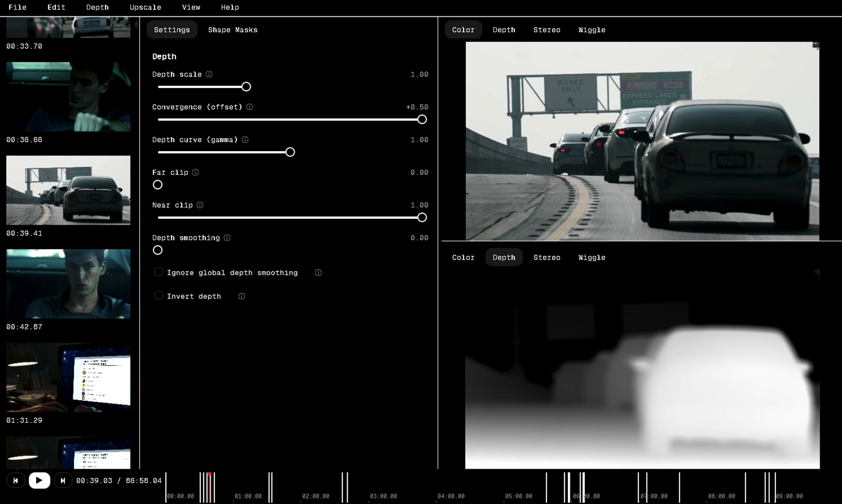
Task: Click the Depth smoothing slider handle
Action: 158,250
